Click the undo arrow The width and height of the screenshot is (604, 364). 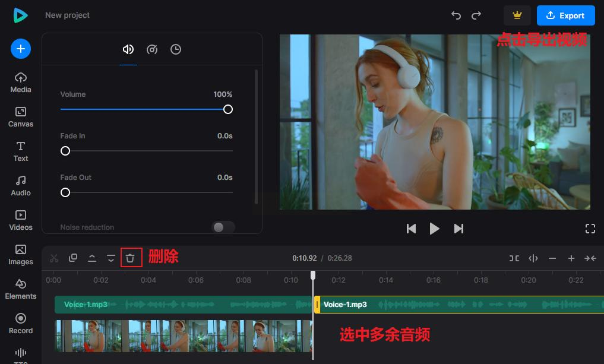coord(456,15)
